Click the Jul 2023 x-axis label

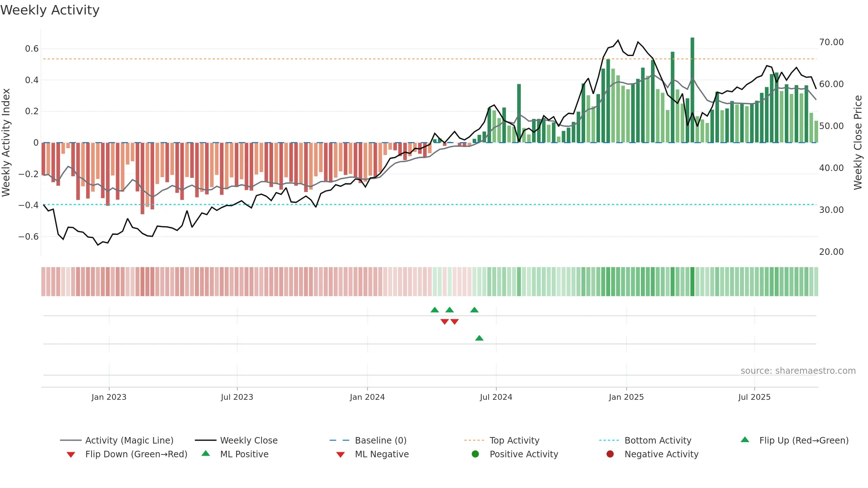(237, 397)
